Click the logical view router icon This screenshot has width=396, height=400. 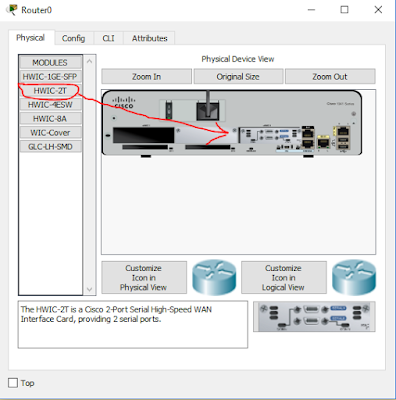click(354, 277)
